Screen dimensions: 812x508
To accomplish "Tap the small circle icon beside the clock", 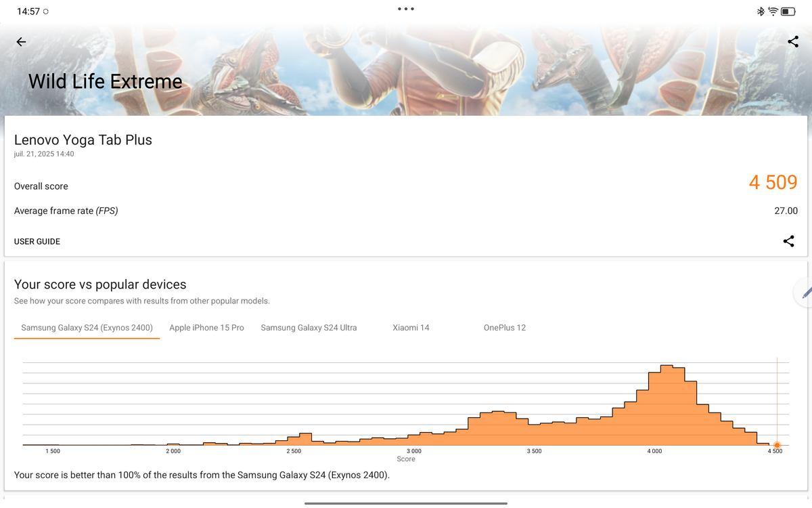I will click(x=45, y=12).
